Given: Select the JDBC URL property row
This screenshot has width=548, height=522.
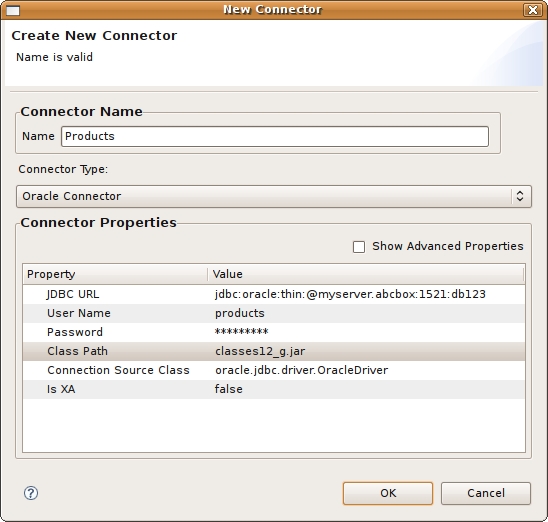Looking at the screenshot, I should click(x=274, y=294).
